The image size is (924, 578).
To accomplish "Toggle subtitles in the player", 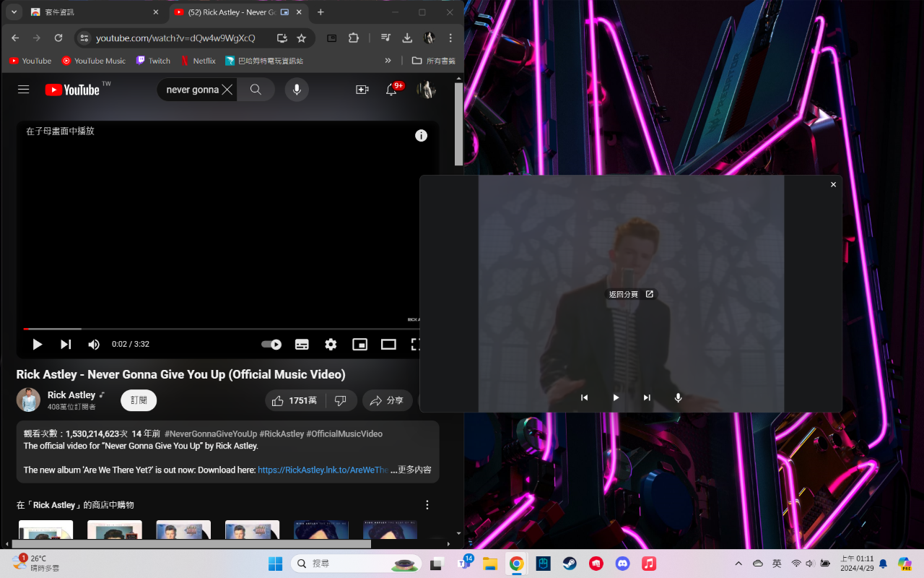I will [302, 345].
